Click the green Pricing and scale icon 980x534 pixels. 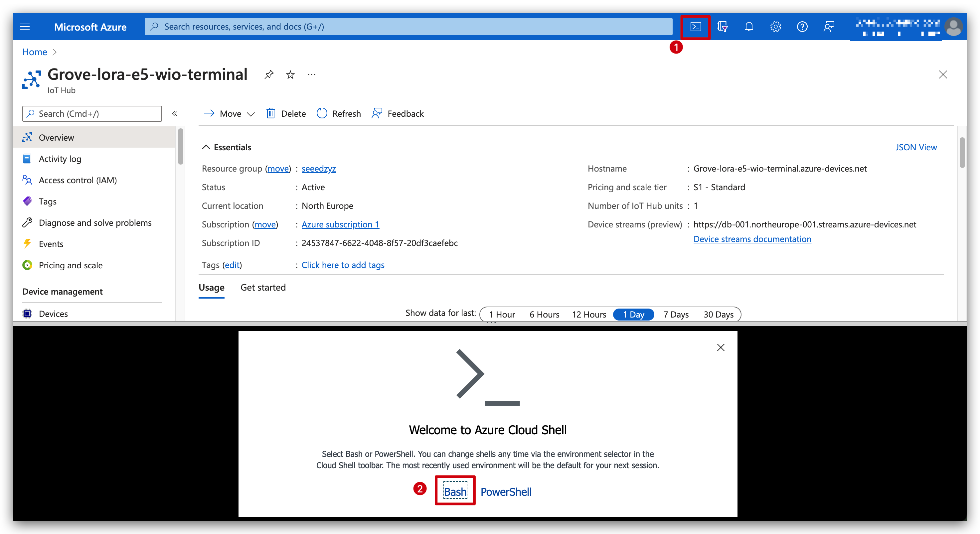(x=27, y=265)
